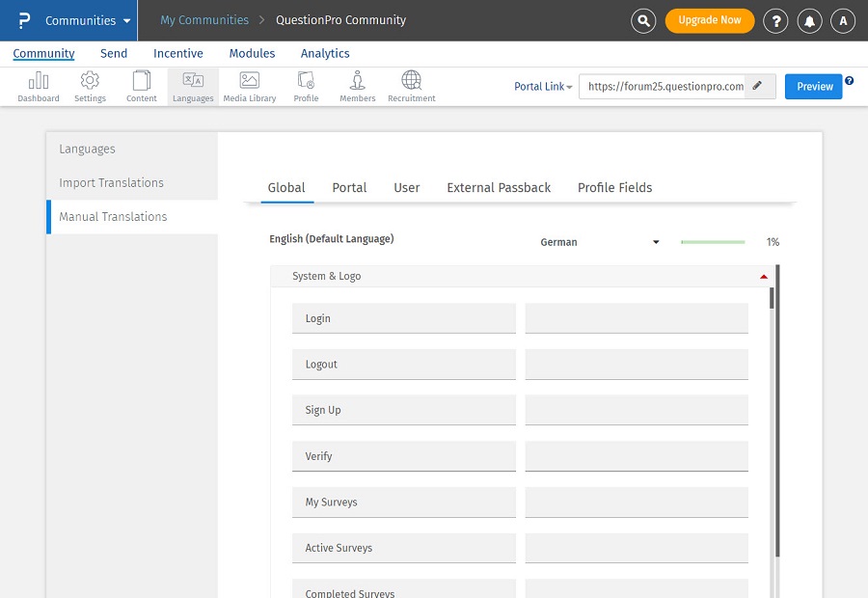Click the Content page icon

coord(142,86)
